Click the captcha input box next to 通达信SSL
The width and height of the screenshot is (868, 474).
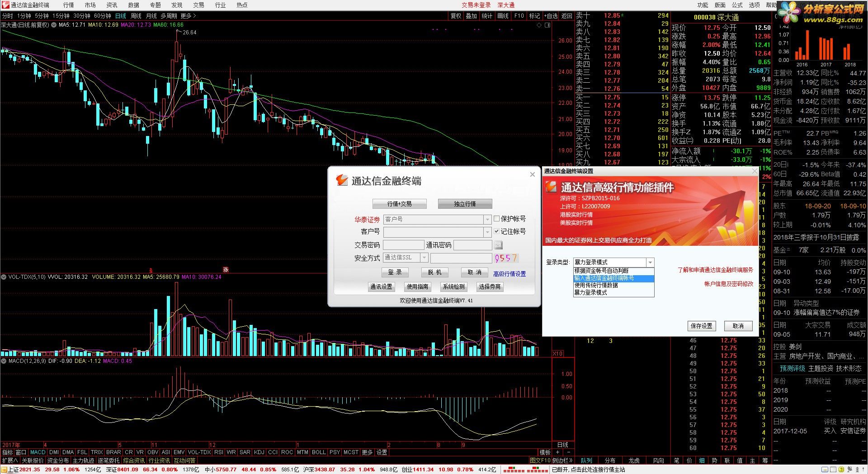coord(461,258)
